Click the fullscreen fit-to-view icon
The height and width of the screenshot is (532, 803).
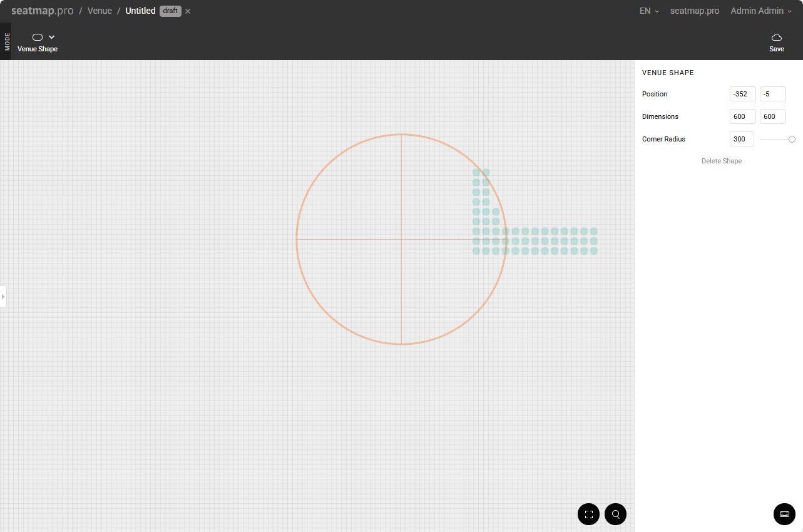(588, 514)
